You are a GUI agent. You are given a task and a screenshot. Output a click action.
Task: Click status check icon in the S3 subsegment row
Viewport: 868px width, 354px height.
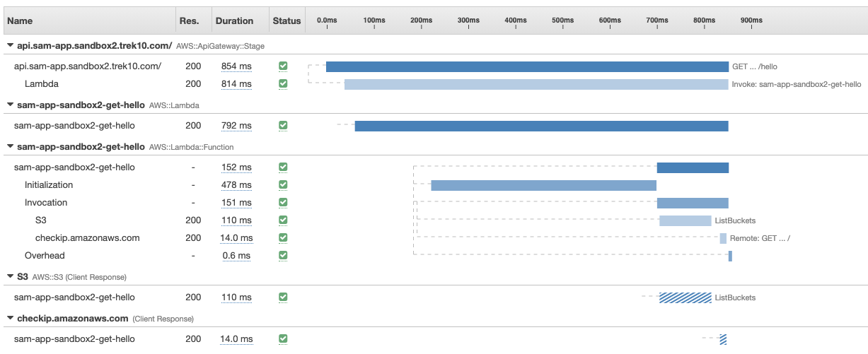pos(283,220)
